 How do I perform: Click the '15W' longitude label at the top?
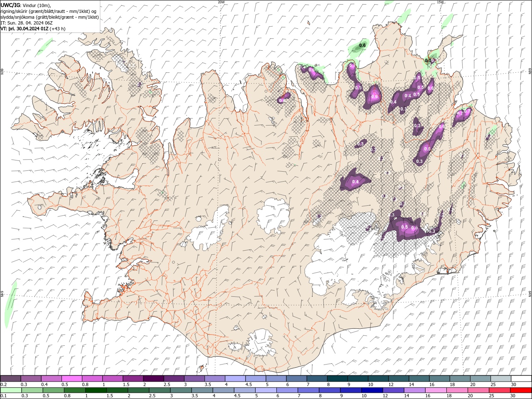point(440,2)
